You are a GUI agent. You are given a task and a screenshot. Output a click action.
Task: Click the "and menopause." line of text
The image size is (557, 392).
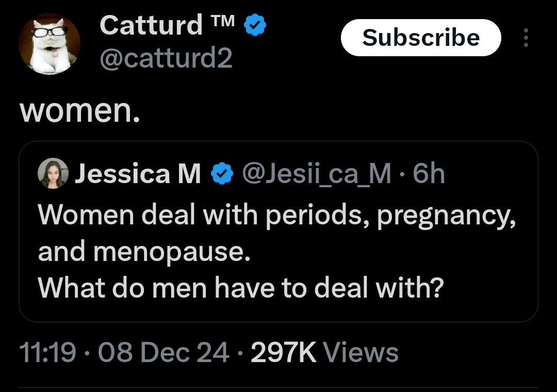[x=144, y=252]
